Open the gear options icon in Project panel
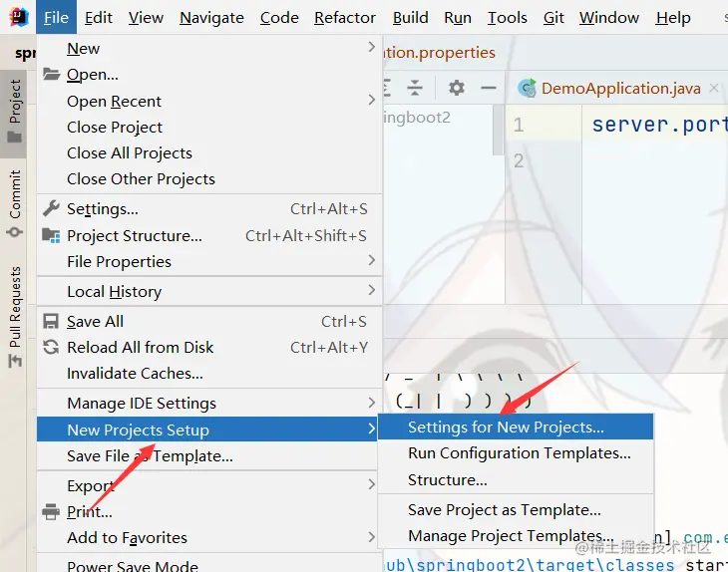Screen dimensions: 728x572 [x=457, y=88]
